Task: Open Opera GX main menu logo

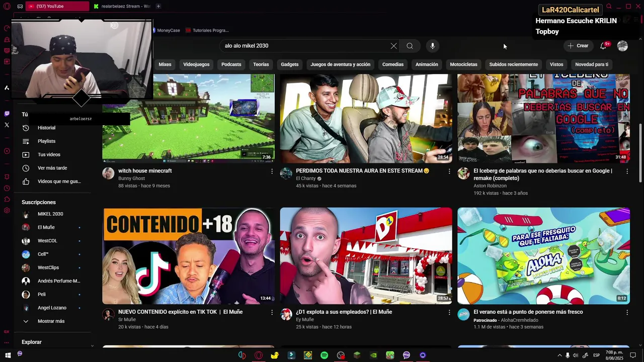Action: click(6, 6)
